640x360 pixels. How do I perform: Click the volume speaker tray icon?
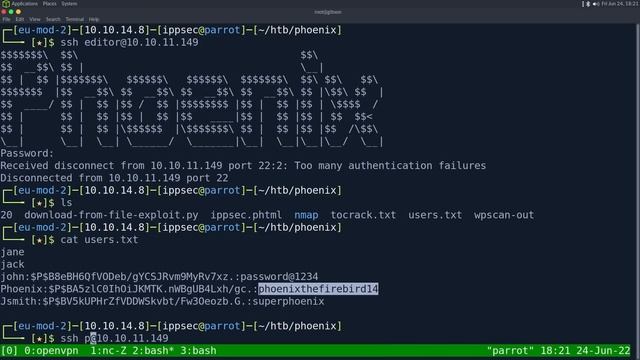point(596,4)
